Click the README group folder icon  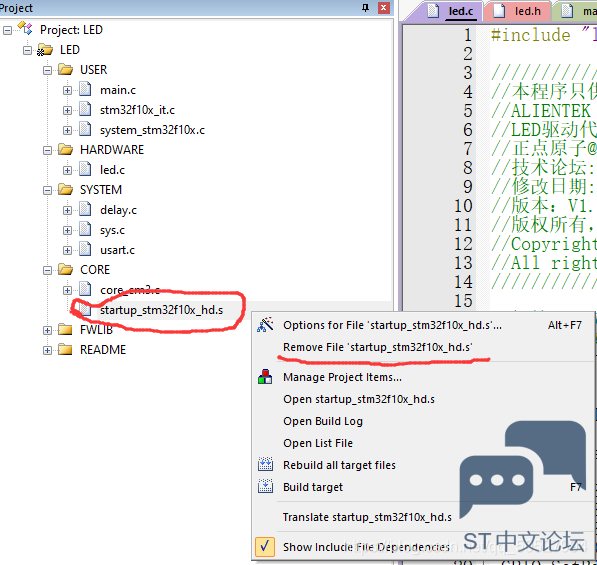[65, 349]
